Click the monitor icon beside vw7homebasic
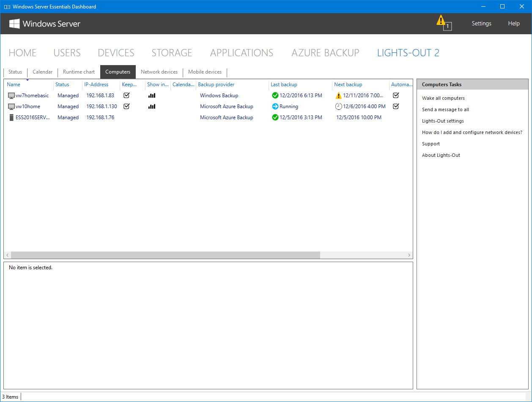Viewport: 532px width, 402px height. coord(11,96)
